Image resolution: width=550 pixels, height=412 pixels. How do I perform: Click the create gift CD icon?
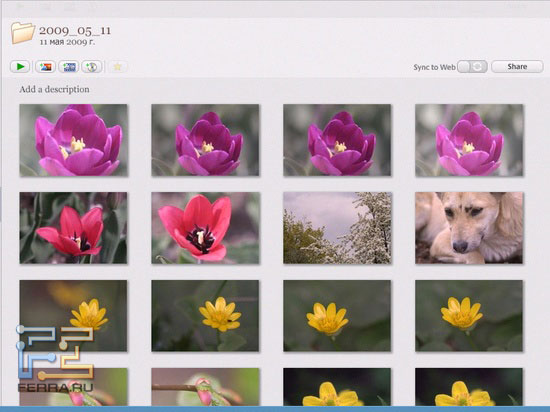click(92, 67)
